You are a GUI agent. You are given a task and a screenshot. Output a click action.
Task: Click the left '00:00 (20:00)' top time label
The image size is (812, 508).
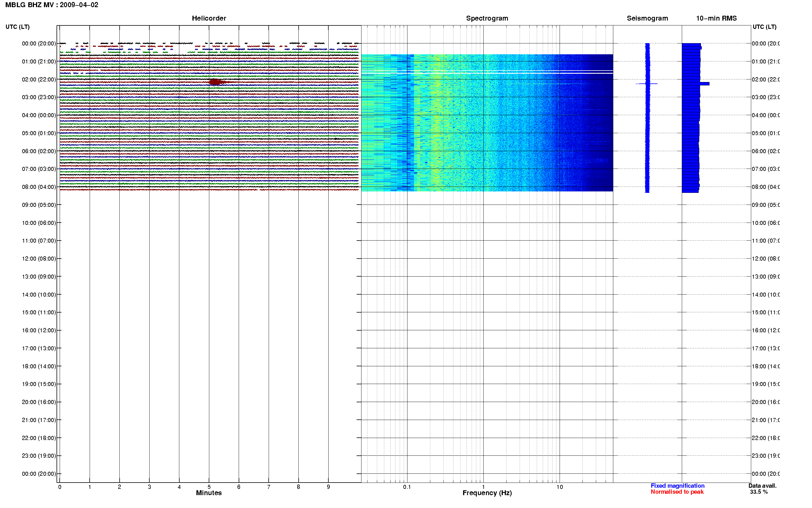point(39,44)
